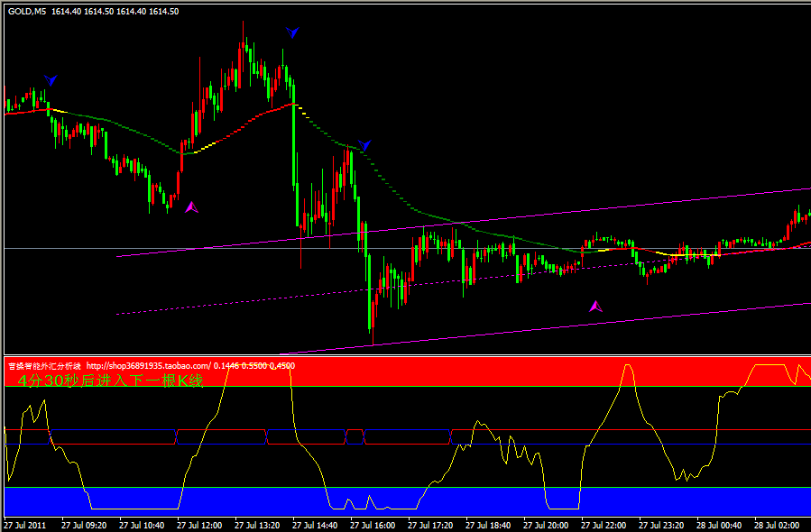Click the '27 Jul 14:40' time label

[x=315, y=526]
